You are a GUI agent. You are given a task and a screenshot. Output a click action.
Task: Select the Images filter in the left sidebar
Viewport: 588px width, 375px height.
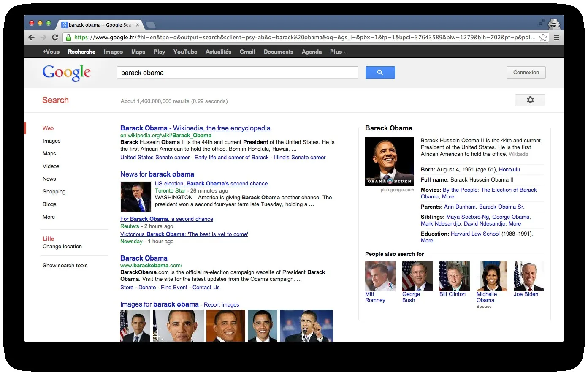(x=51, y=141)
